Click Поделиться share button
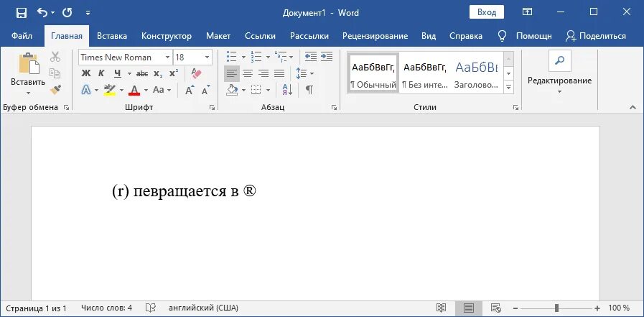 click(595, 36)
